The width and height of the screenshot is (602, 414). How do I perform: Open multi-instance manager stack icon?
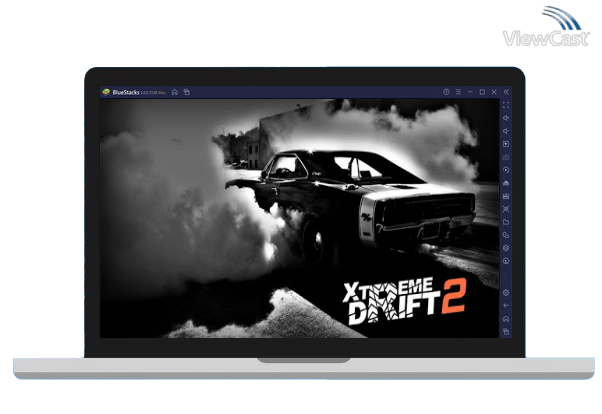tap(506, 248)
